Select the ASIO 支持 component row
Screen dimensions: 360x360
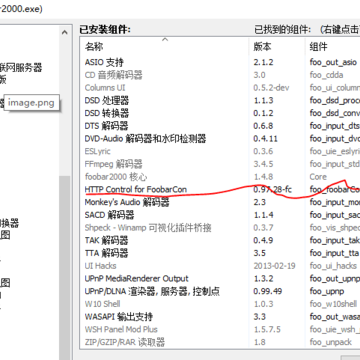point(220,62)
